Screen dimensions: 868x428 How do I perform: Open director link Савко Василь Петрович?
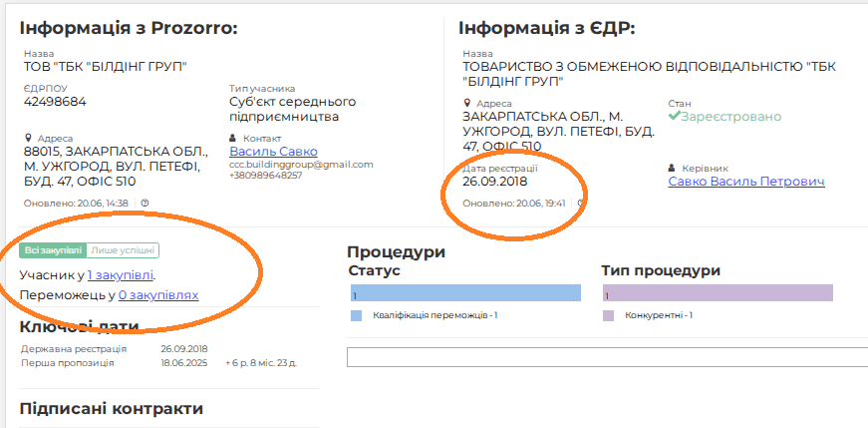click(x=745, y=183)
